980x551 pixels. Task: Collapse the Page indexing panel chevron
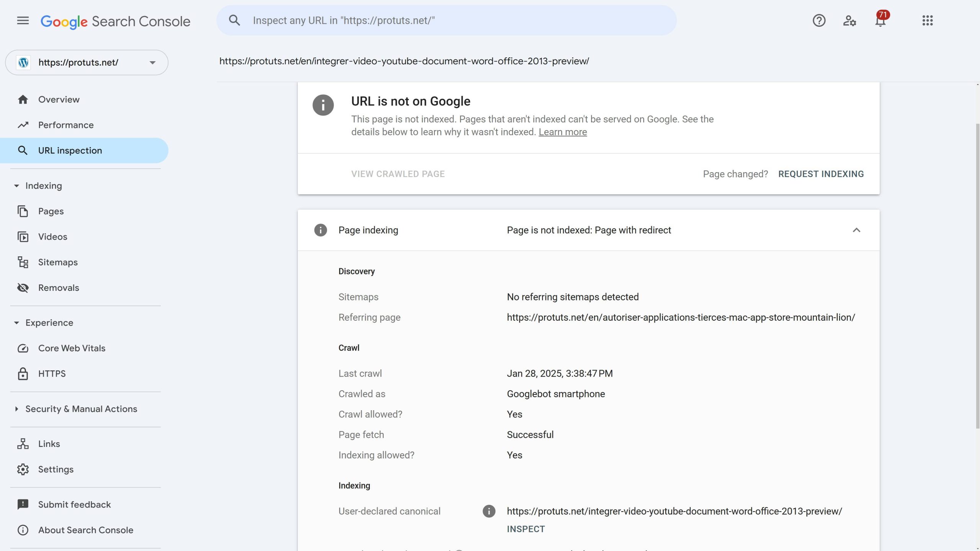tap(856, 230)
